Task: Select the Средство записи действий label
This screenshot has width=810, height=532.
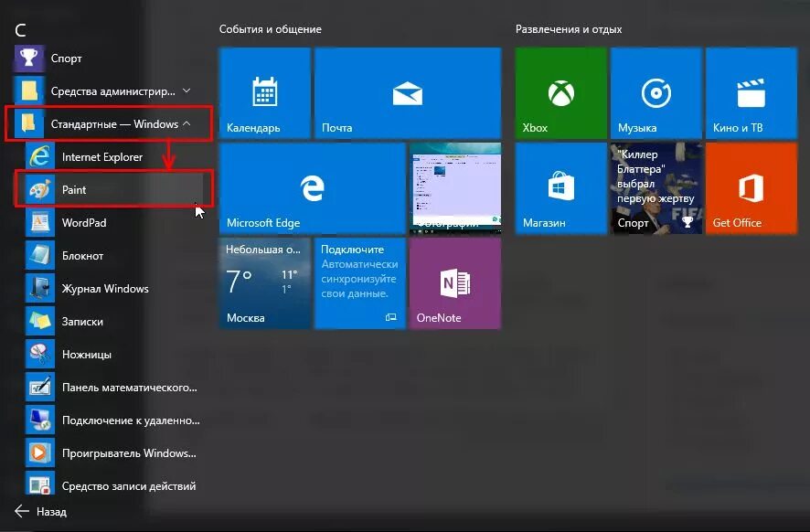Action: (x=129, y=486)
